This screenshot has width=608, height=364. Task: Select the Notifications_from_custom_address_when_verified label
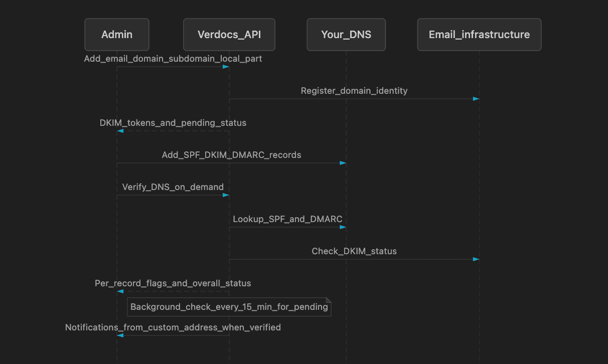click(173, 327)
